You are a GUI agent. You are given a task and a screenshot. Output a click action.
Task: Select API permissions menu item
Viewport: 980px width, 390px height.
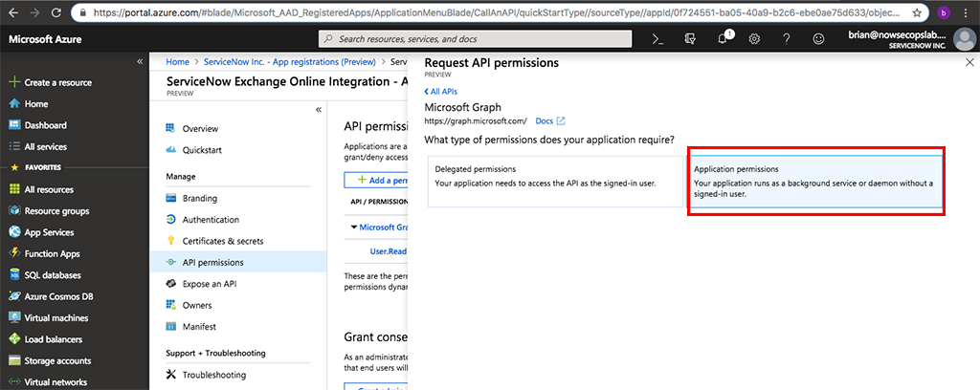click(x=238, y=262)
